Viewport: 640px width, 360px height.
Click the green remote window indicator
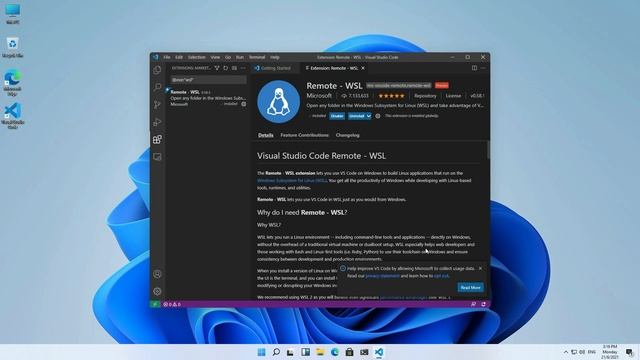[155, 304]
